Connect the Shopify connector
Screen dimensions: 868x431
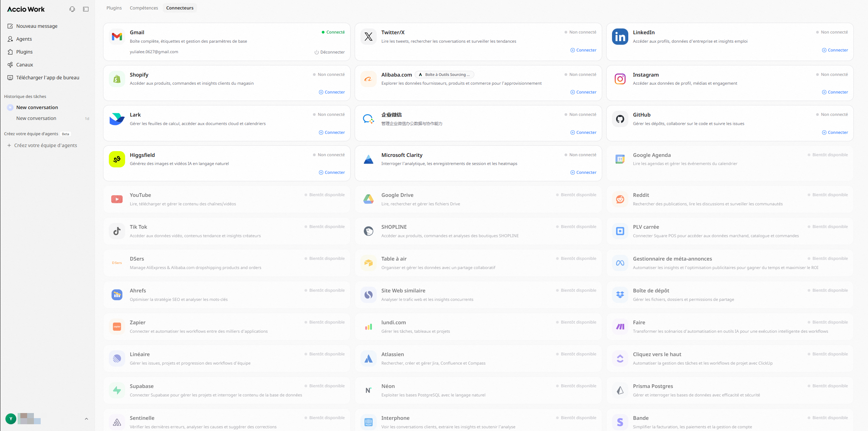332,92
